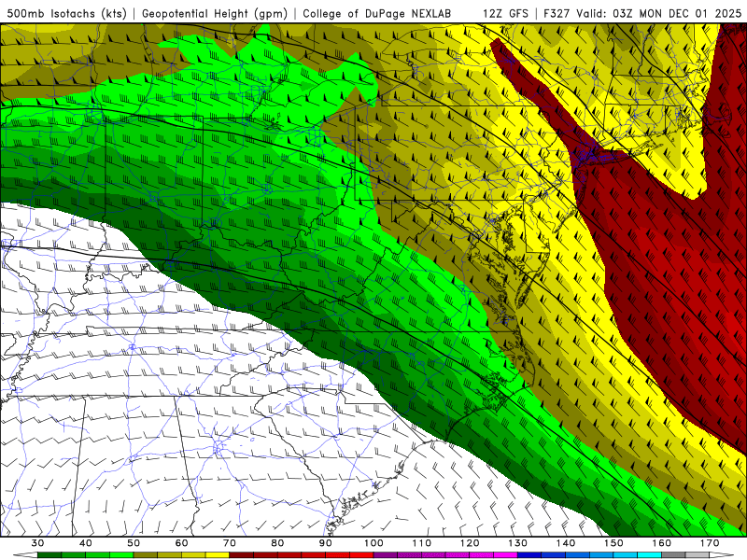747x560 pixels.
Task: Select the darkest green 30-35 kt legend swatch
Action: (x=49, y=555)
